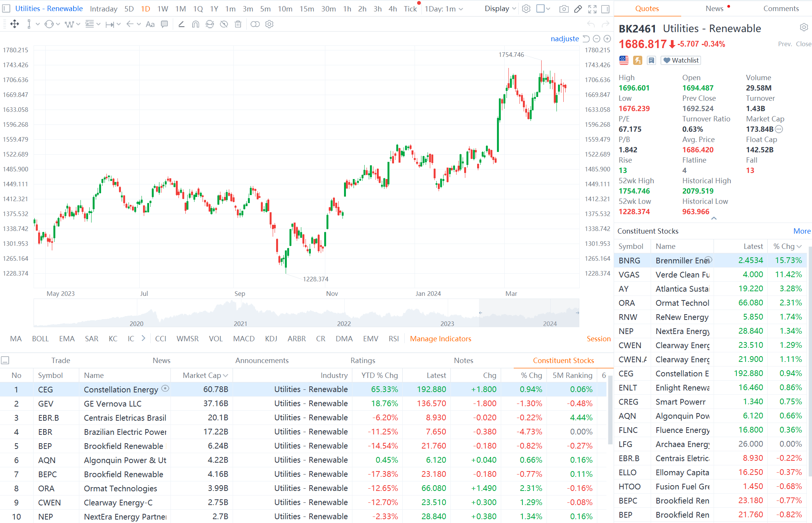
Task: Delete drawings with the trash icon
Action: 238,24
